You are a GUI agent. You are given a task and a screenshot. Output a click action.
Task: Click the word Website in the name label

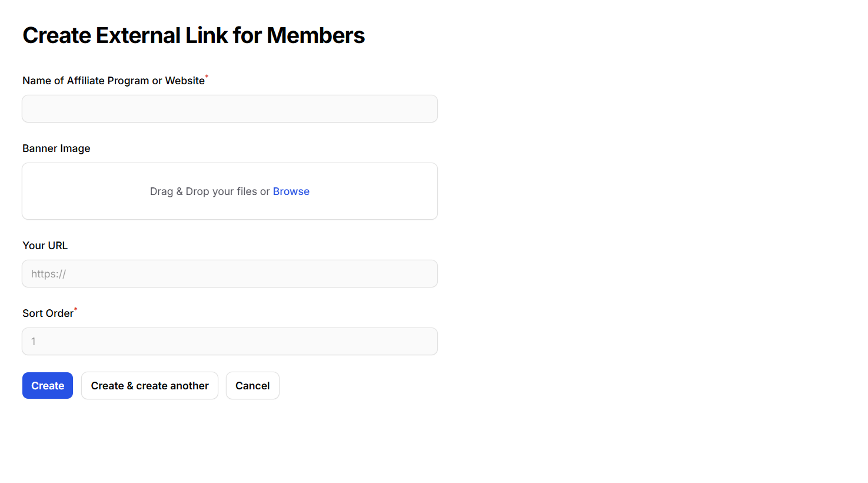tap(185, 81)
